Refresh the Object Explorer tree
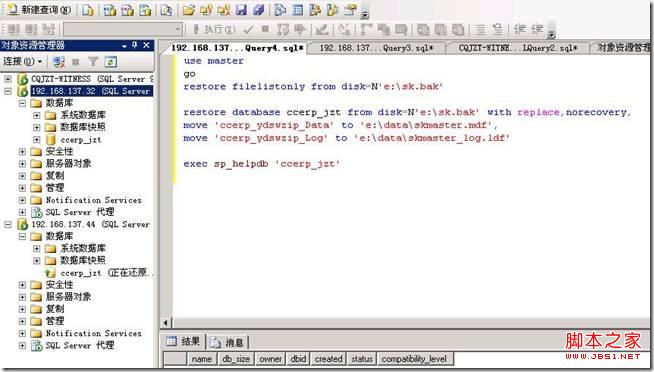The height and width of the screenshot is (372, 654). 111,62
